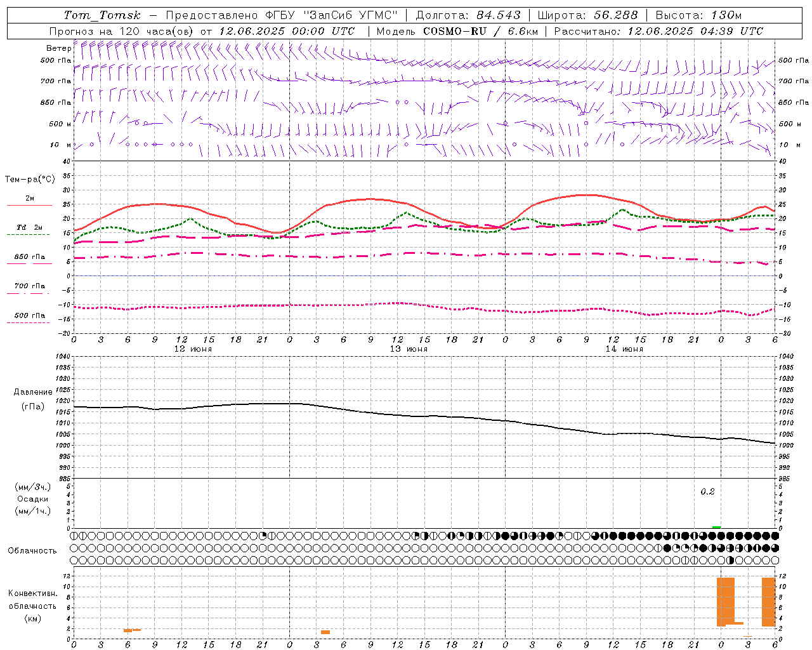This screenshot has width=812, height=650.
Task: Click the green precipitation bar below 0.2
Action: (x=716, y=527)
